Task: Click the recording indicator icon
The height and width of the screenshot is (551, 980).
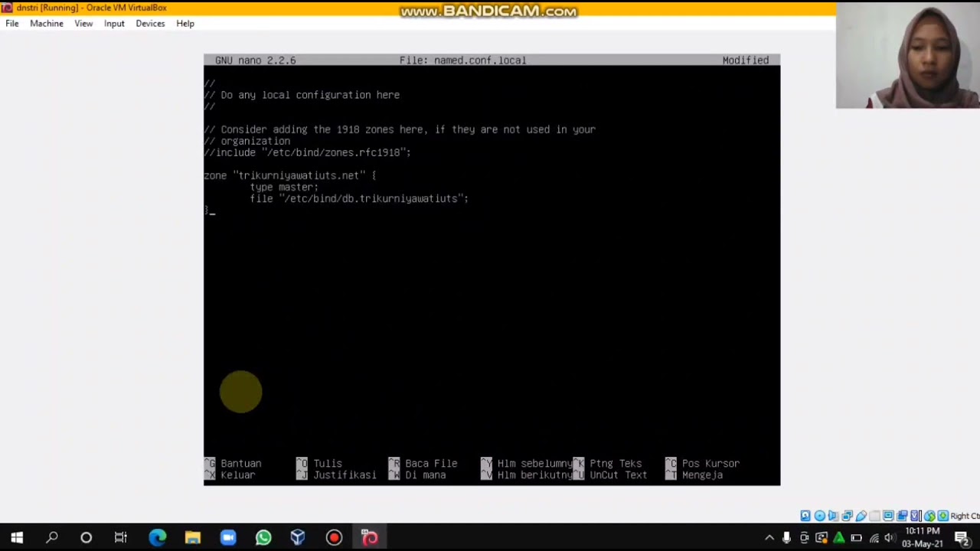Action: pos(902,516)
